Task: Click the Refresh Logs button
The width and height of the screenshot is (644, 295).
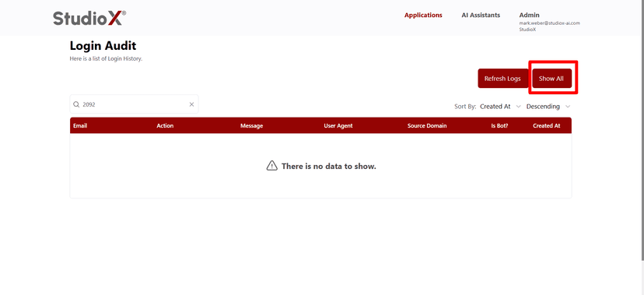Action: click(x=502, y=79)
